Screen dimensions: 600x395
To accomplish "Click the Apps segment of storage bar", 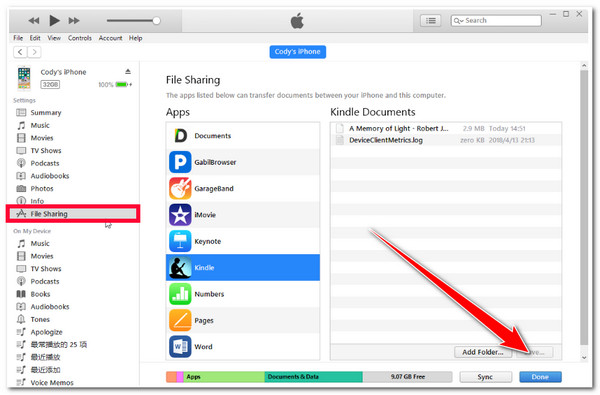I will click(224, 377).
